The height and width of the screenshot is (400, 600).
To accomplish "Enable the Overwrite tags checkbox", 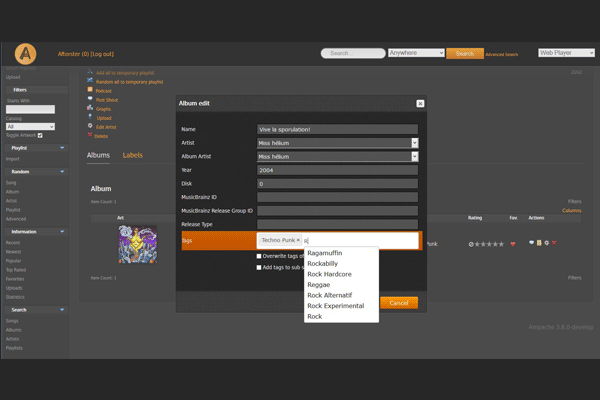I will 260,256.
